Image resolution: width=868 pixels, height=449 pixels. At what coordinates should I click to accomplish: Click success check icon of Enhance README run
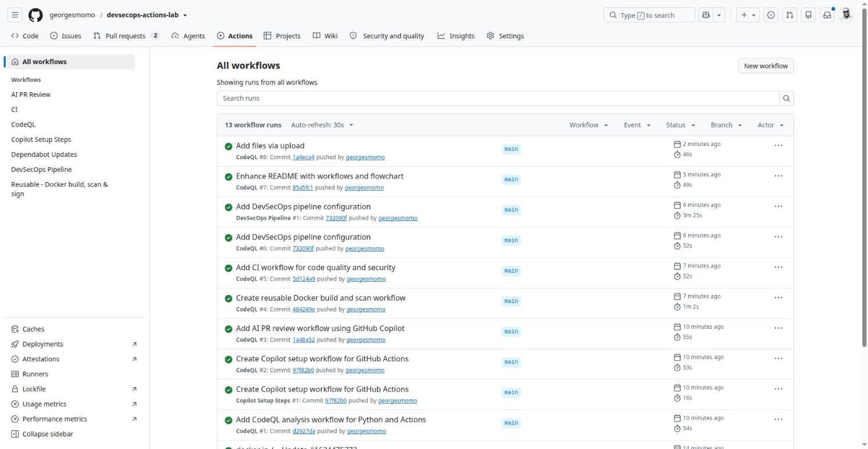229,177
